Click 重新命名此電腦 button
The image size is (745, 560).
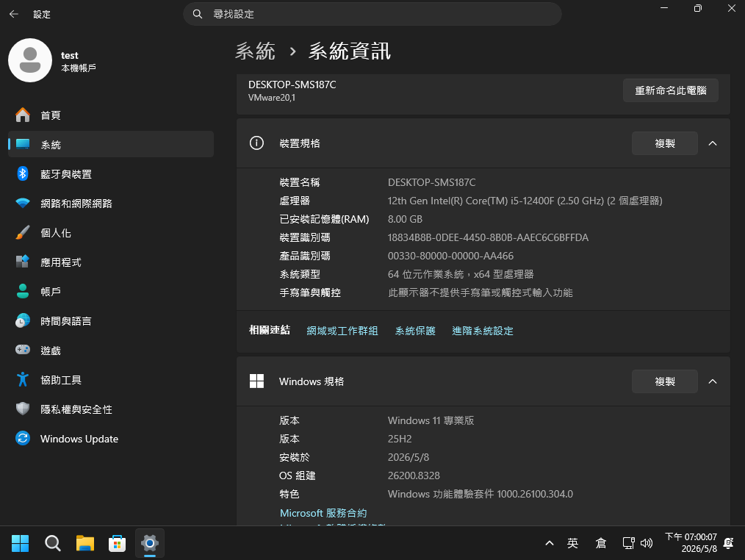[670, 90]
